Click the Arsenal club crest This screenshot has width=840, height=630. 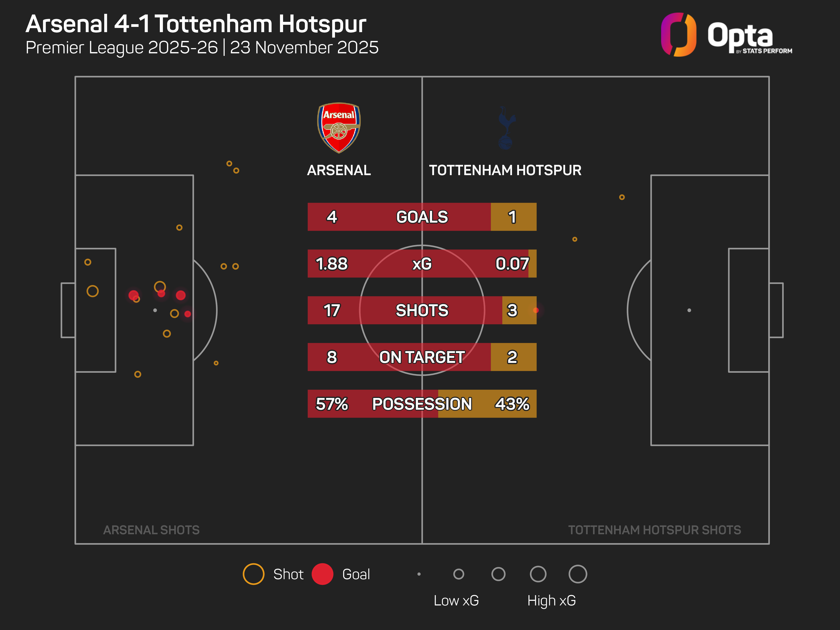(x=339, y=128)
